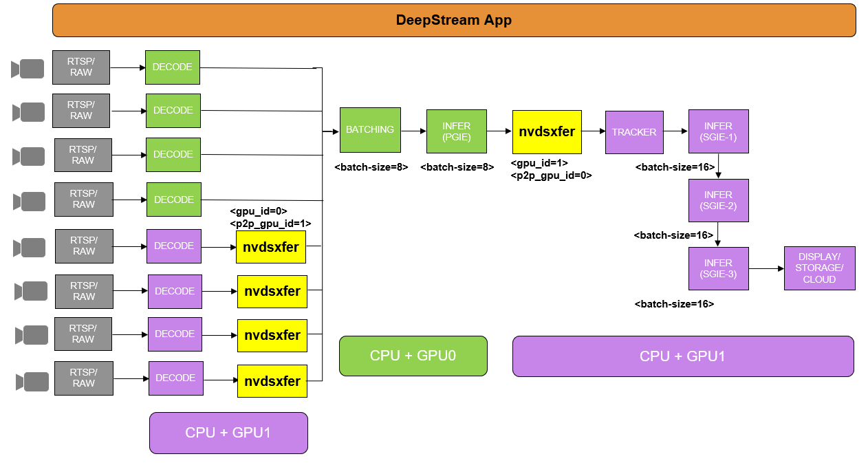Select the wide right-side CPU + GPU1 box
Image resolution: width=868 pixels, height=463 pixels.
pyautogui.click(x=682, y=356)
